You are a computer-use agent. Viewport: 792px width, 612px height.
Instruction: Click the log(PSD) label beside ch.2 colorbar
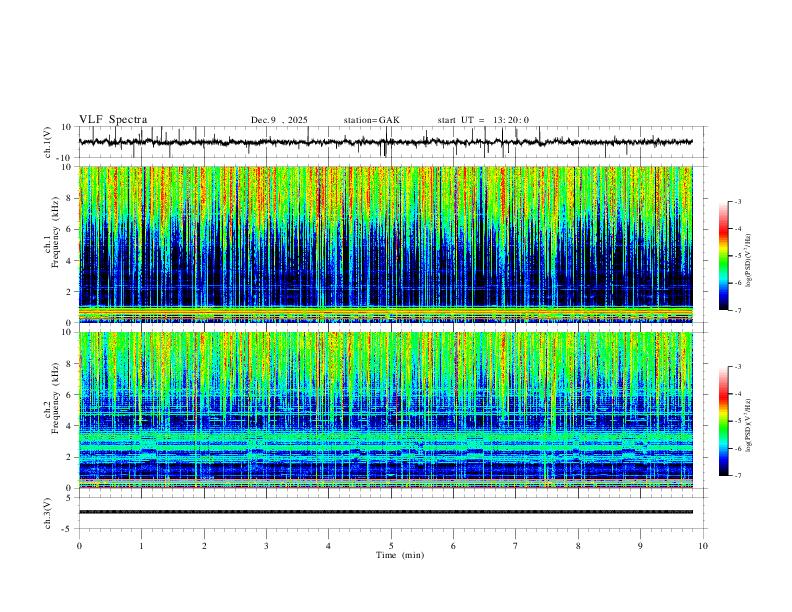(749, 425)
